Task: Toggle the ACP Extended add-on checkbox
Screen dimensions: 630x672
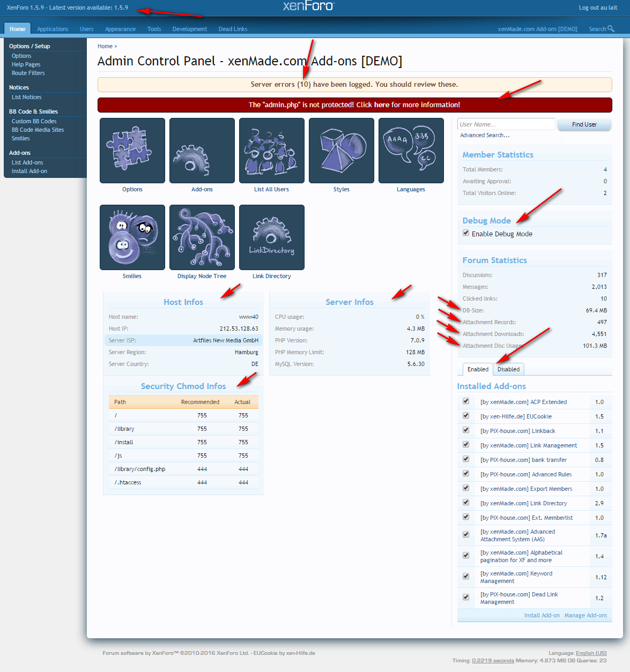Action: click(466, 401)
